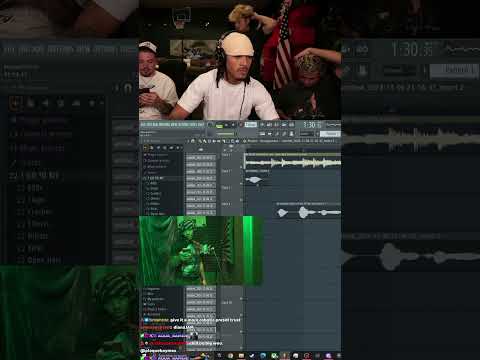The width and height of the screenshot is (480, 360).
Task: Click the green-lit webcam overlay thumbnail
Action: point(200,251)
